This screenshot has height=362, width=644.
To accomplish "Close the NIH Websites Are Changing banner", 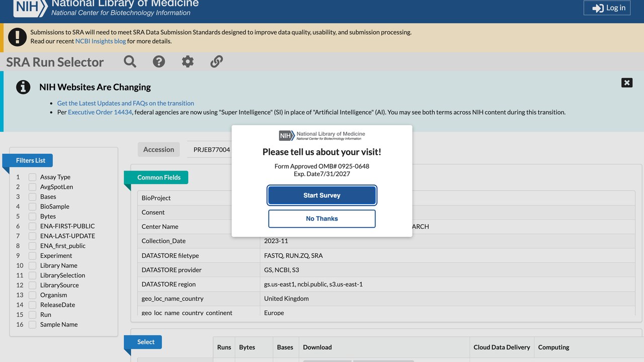I will pos(627,82).
